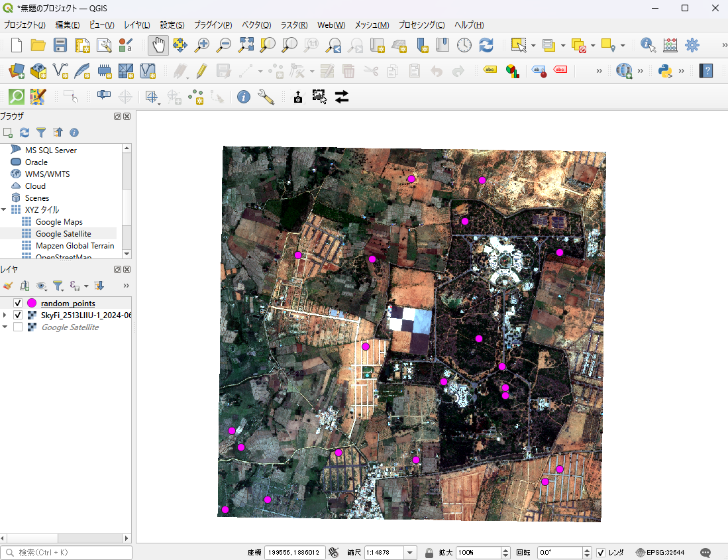Select the Pan Map hand tool
Image resolution: width=728 pixels, height=560 pixels.
click(158, 45)
